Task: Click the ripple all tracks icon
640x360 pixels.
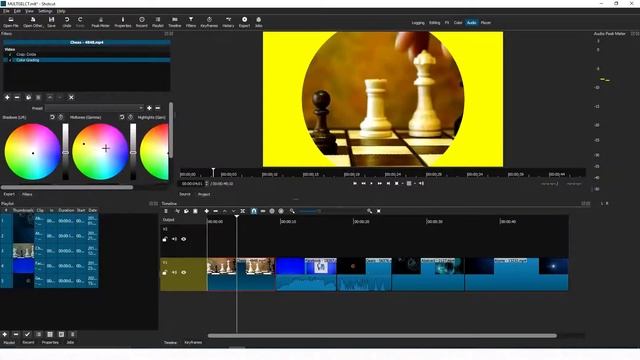Action: click(x=281, y=211)
